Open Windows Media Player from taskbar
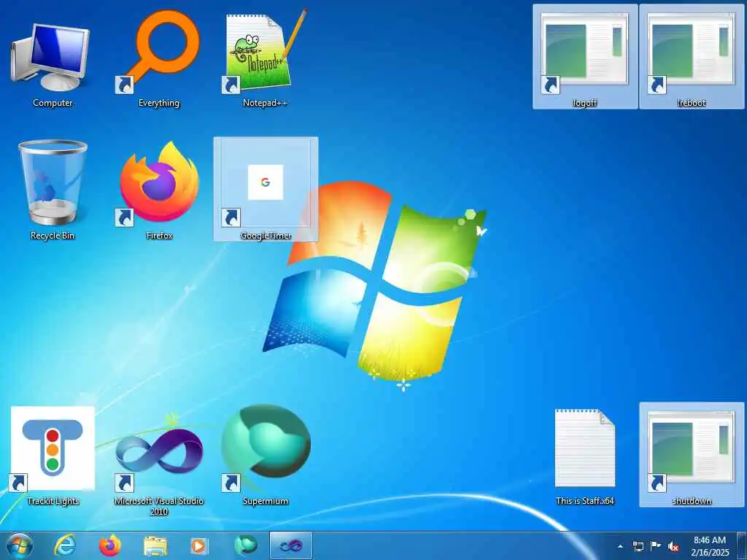The image size is (747, 560). click(x=199, y=545)
